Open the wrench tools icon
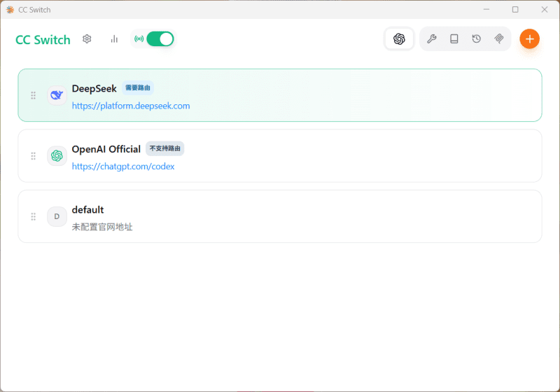The image size is (560, 392). point(431,38)
